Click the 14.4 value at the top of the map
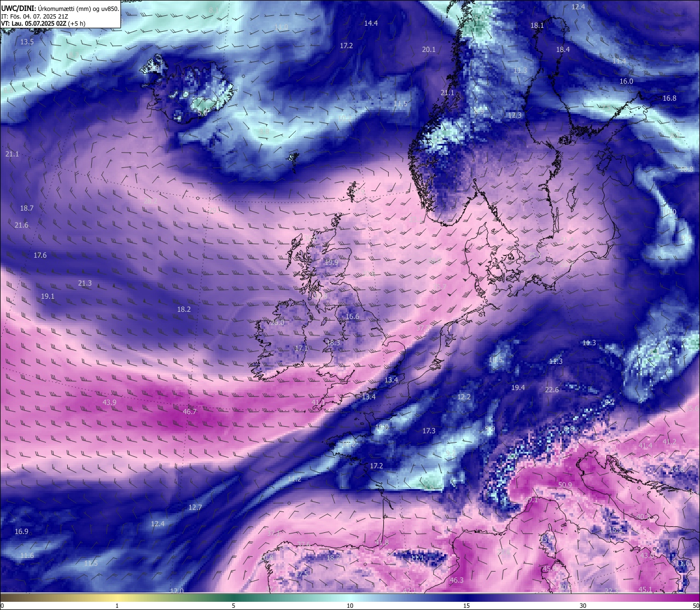This screenshot has height=610, width=700. coord(371,24)
